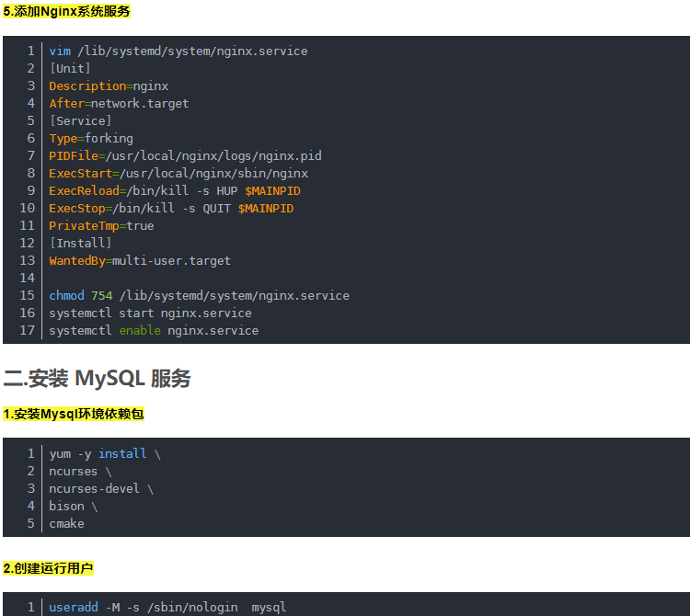Click the '二.安装 MySQL 服务' heading
Screen dimensions: 690x616
tap(98, 379)
